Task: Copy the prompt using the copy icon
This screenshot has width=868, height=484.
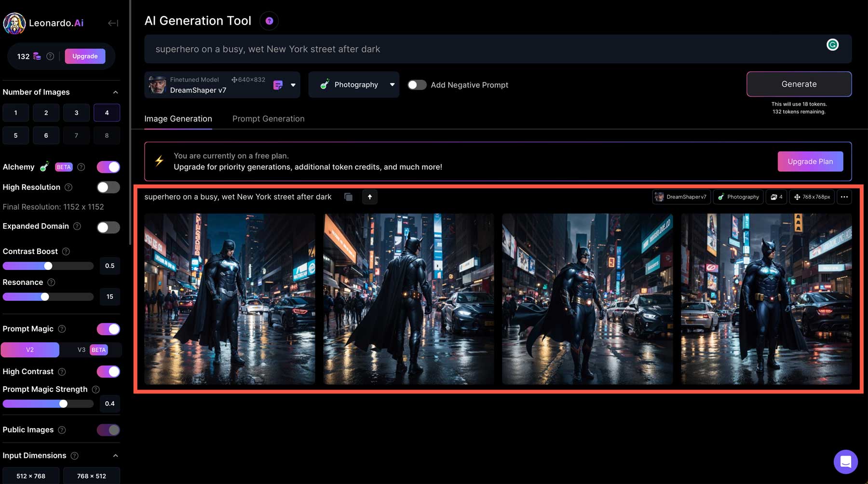Action: pyautogui.click(x=348, y=197)
